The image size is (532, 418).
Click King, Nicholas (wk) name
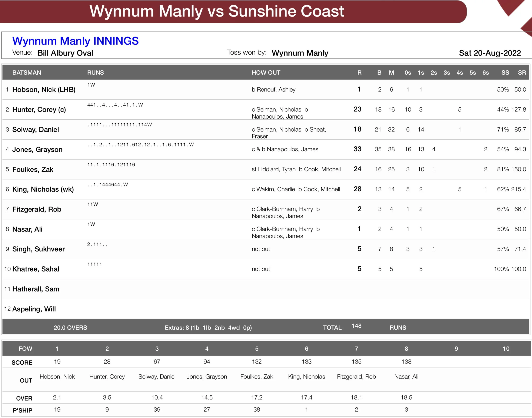point(43,189)
